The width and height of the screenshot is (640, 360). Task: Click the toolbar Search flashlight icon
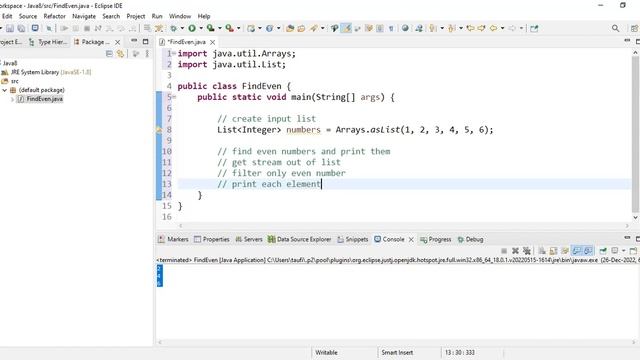(313, 28)
